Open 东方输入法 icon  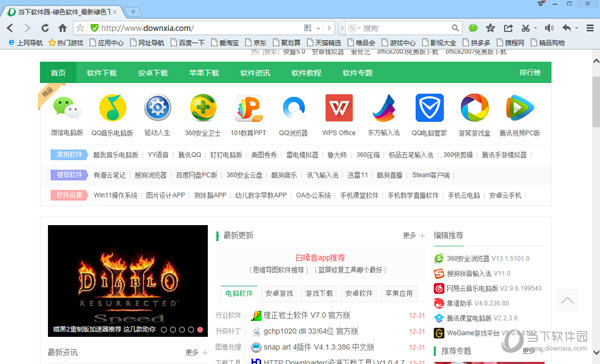tap(384, 108)
